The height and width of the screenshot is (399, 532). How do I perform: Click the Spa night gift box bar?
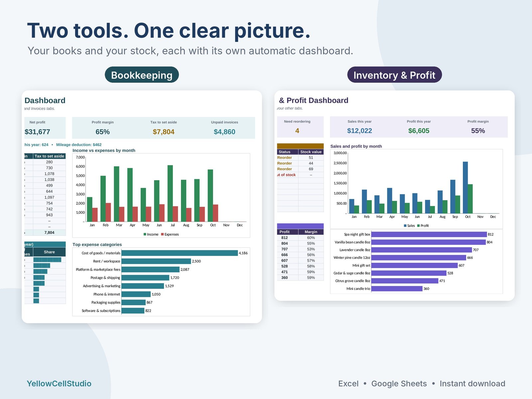[429, 234]
